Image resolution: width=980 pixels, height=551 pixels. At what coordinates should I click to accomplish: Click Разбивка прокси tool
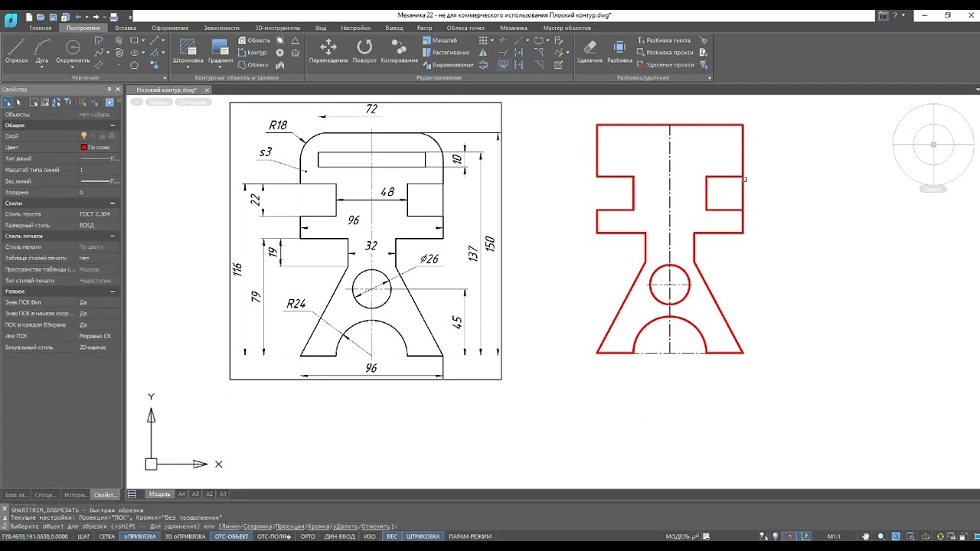(665, 53)
